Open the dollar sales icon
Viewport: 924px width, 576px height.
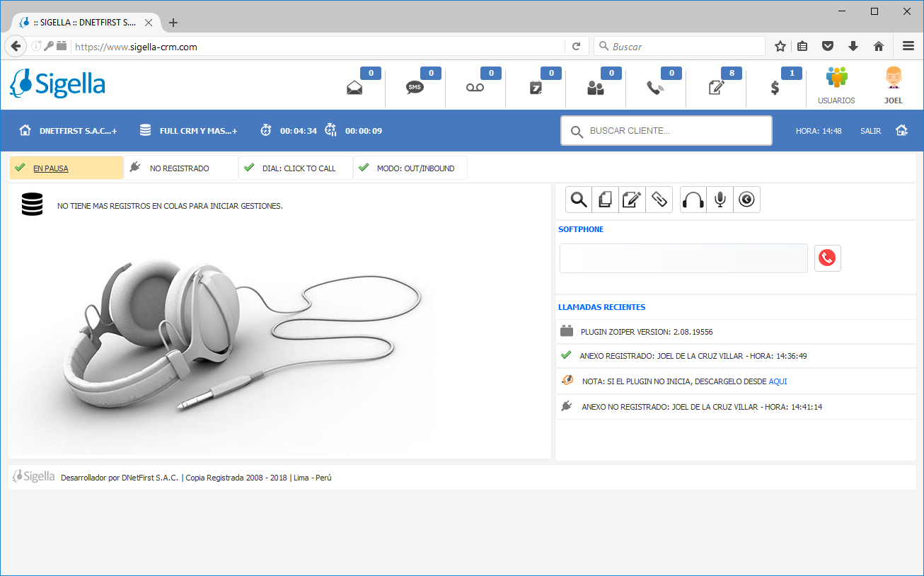coord(775,88)
